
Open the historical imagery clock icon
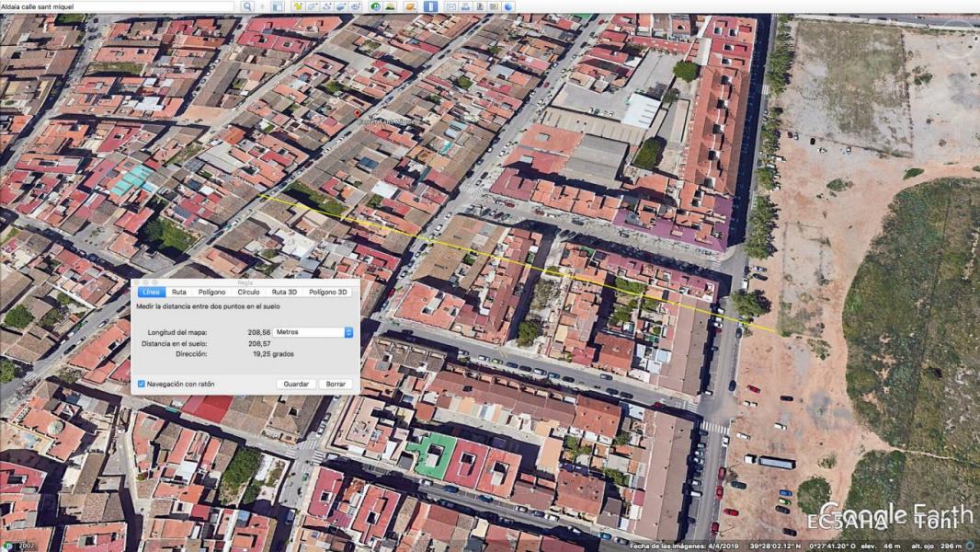pyautogui.click(x=376, y=6)
